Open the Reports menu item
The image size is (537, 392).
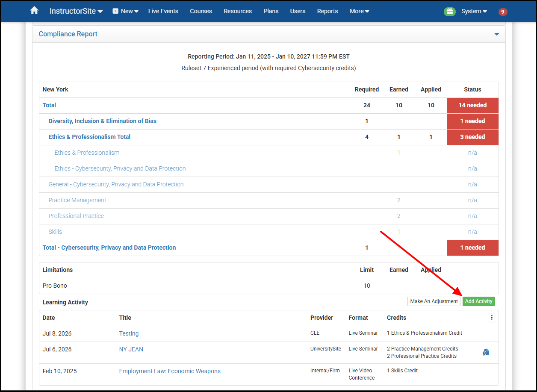pos(328,11)
